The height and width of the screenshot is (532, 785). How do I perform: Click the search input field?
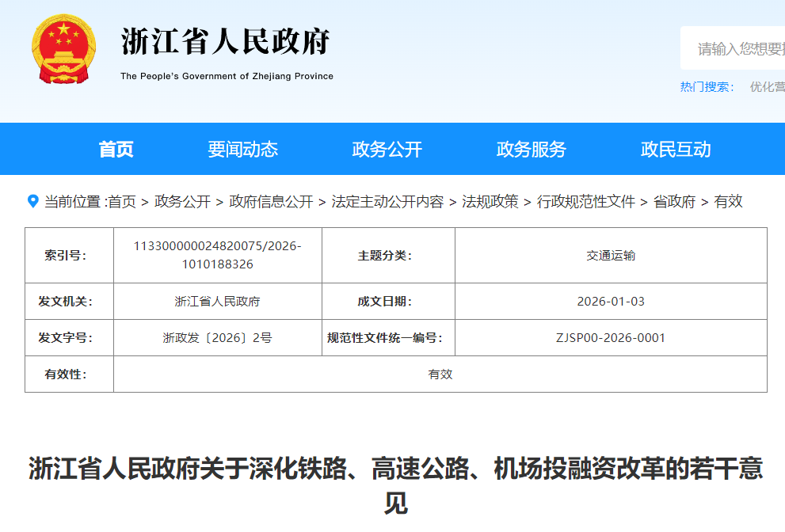click(x=737, y=49)
